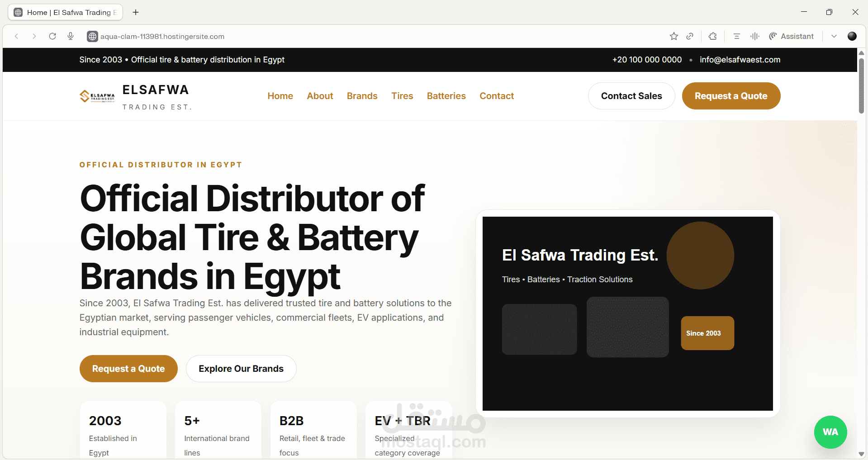Click the Explore Our Brands button
868x460 pixels.
pyautogui.click(x=241, y=369)
